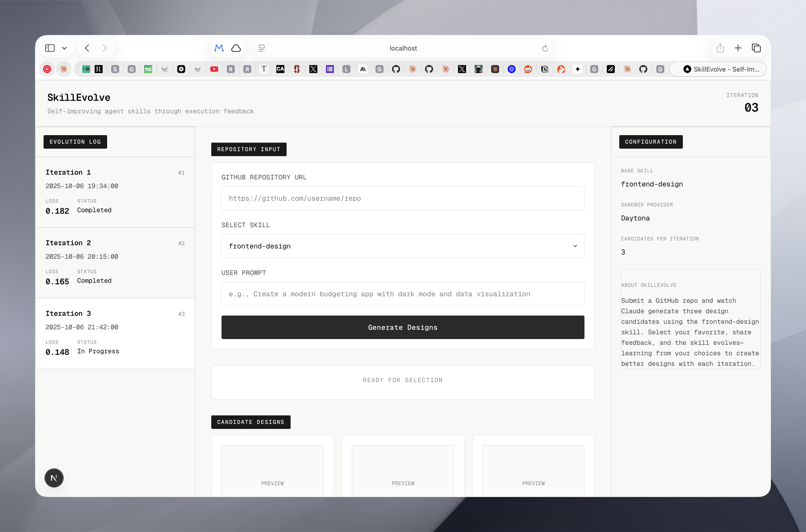Toggle the Safari sidebar panel
The height and width of the screenshot is (532, 806).
(x=50, y=48)
